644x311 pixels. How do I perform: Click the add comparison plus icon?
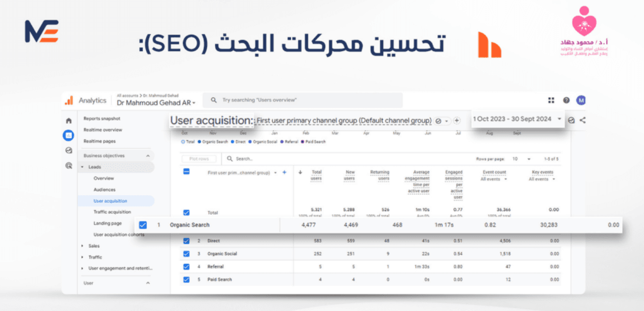[457, 121]
